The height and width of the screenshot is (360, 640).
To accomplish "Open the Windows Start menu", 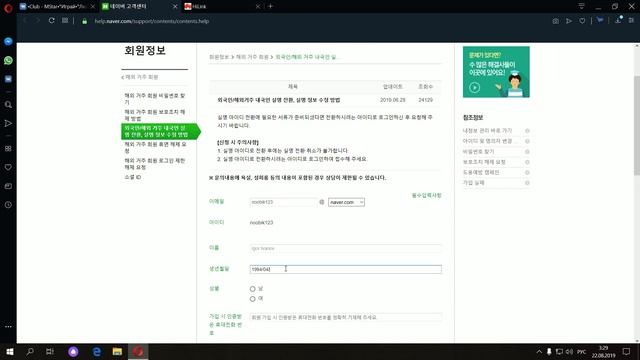I will pyautogui.click(x=10, y=351).
